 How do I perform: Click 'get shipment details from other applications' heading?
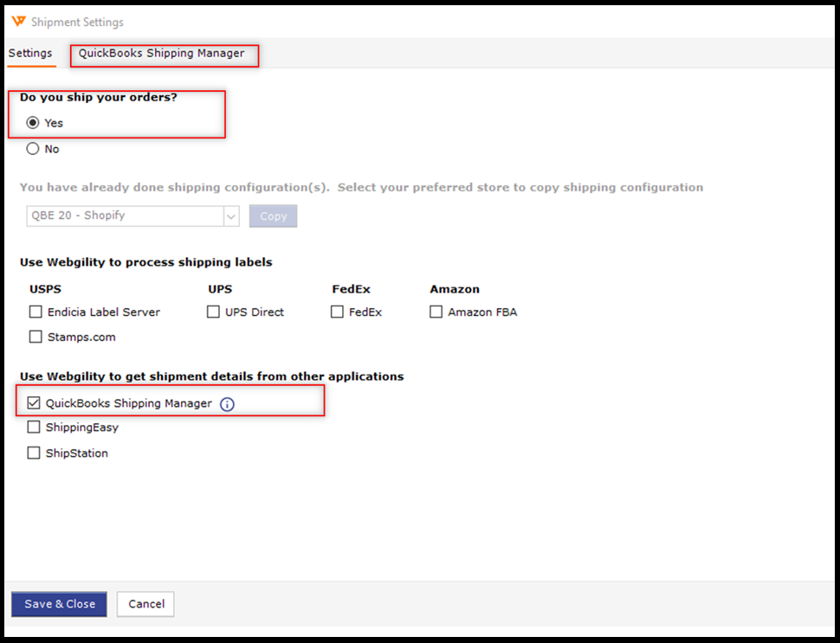(x=211, y=376)
